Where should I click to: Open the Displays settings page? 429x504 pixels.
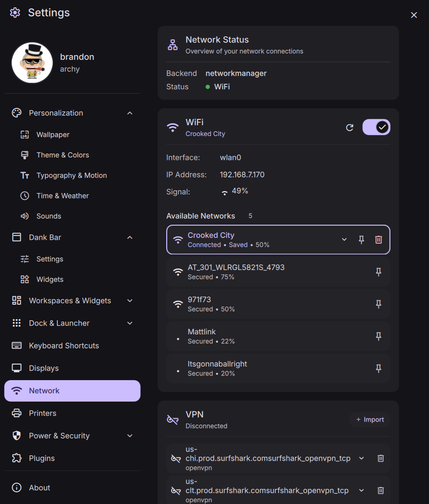(44, 368)
